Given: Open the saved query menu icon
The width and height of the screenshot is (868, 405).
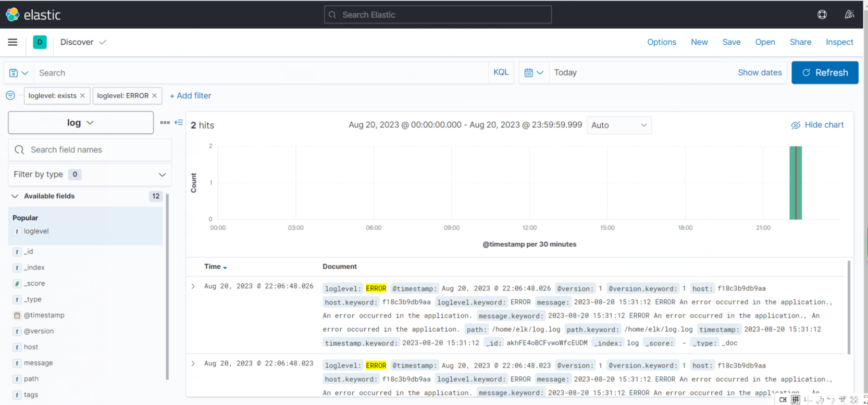Looking at the screenshot, I should 19,73.
